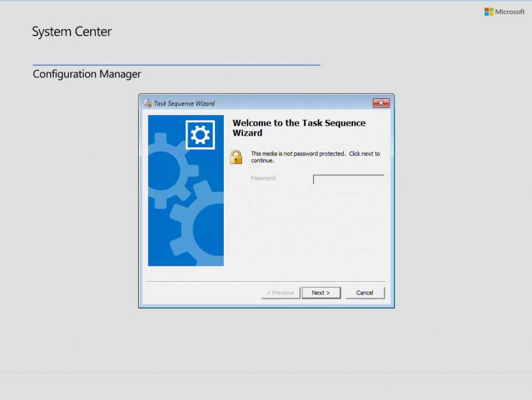Click the Welcome to the Task Sequence Wizard heading
The image size is (532, 400).
tap(299, 128)
